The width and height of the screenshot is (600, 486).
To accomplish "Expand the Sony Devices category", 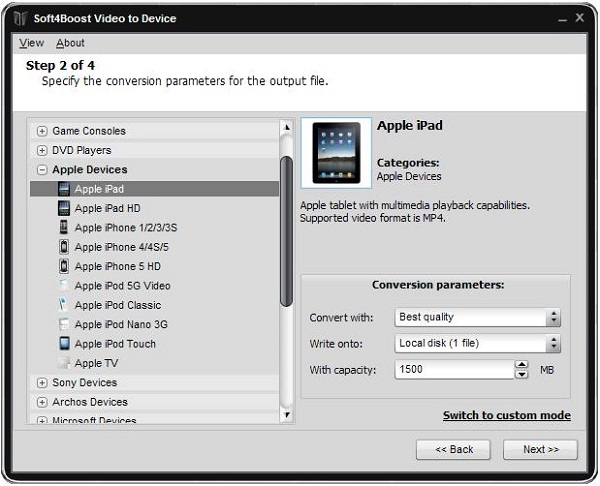I will (42, 383).
